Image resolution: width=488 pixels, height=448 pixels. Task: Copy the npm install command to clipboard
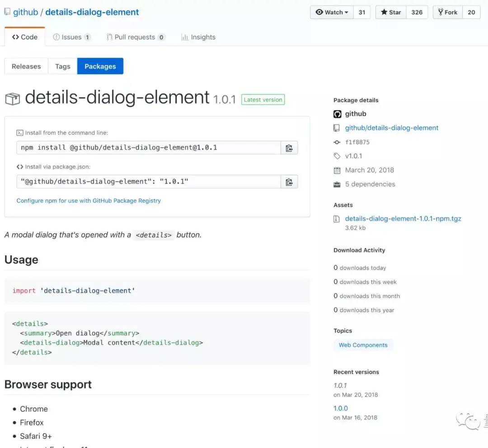point(289,148)
